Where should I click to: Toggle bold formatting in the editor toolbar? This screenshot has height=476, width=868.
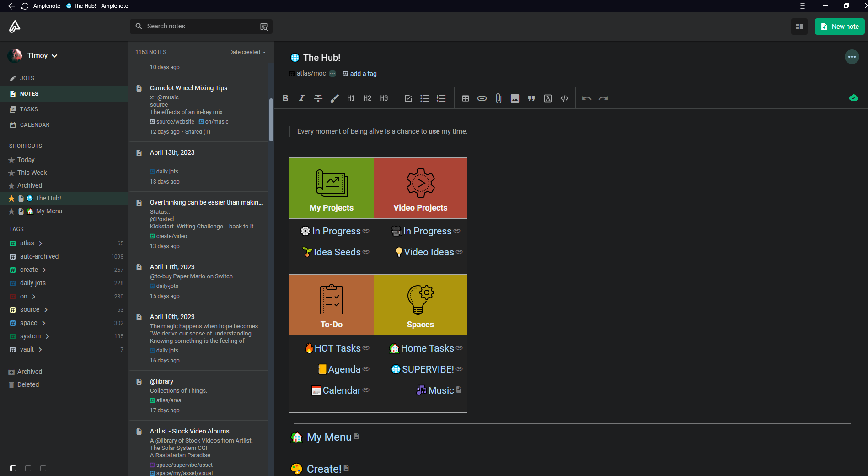(285, 98)
